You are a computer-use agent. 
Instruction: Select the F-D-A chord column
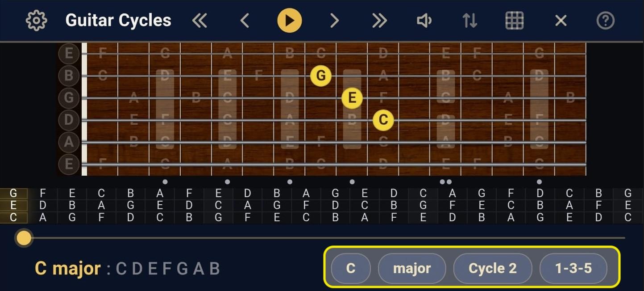point(43,206)
